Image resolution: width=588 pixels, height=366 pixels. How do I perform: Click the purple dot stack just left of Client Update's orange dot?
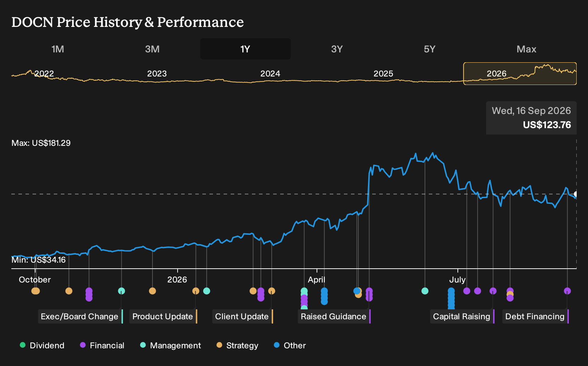(261, 294)
